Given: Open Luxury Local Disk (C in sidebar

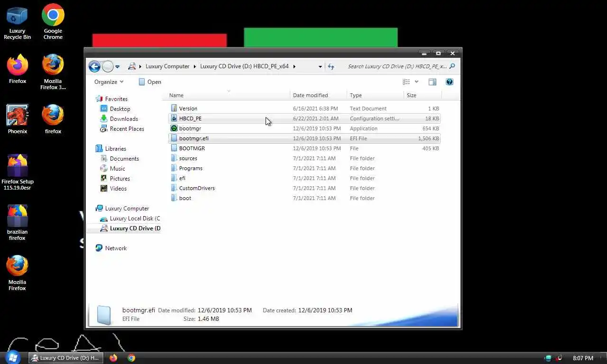Looking at the screenshot, I should (135, 218).
